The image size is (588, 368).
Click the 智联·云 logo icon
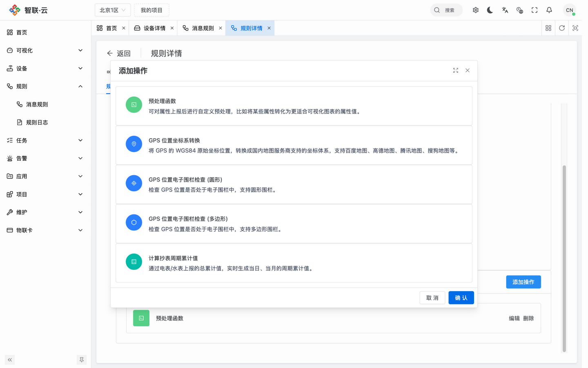[15, 10]
